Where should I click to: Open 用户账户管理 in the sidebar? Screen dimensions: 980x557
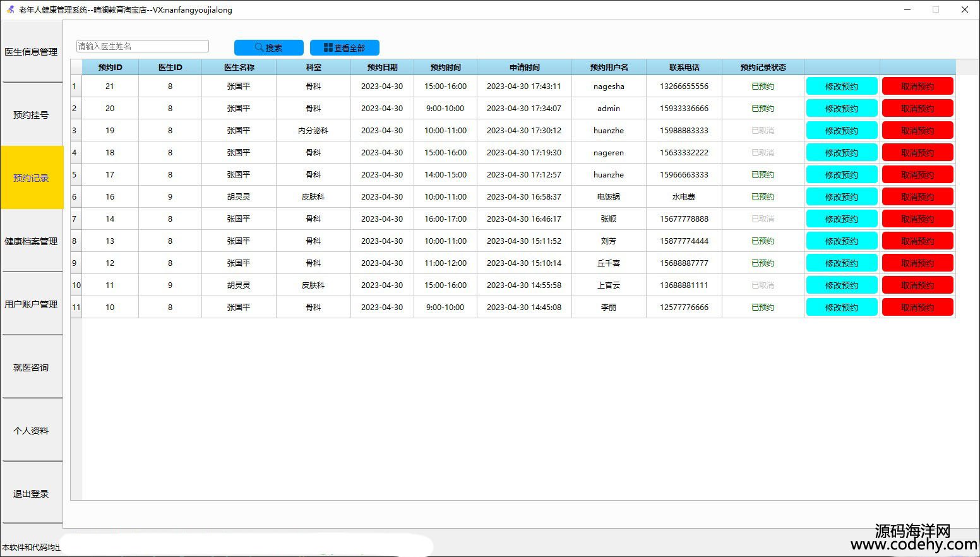(32, 304)
